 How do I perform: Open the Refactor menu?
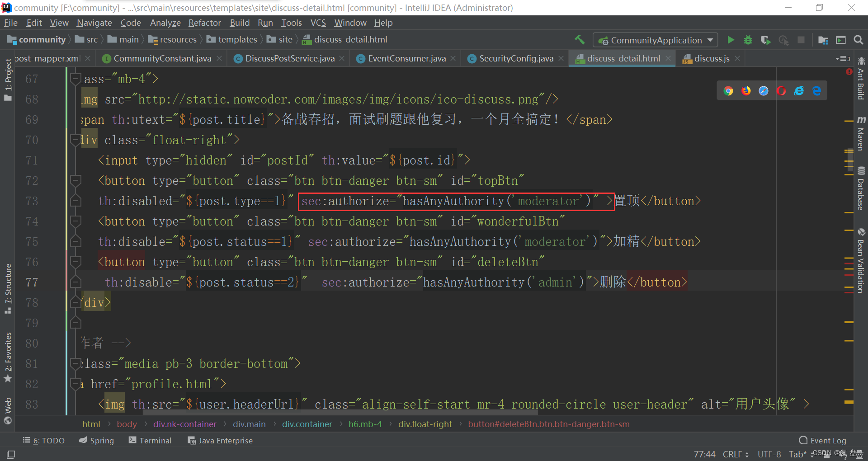tap(205, 23)
